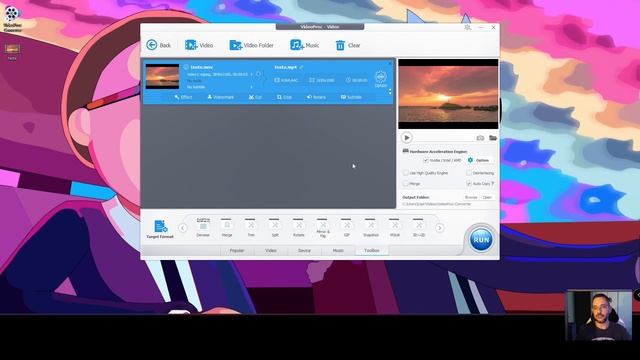This screenshot has height=360, width=640.
Task: Open the Effect editor for the video
Action: [x=183, y=97]
